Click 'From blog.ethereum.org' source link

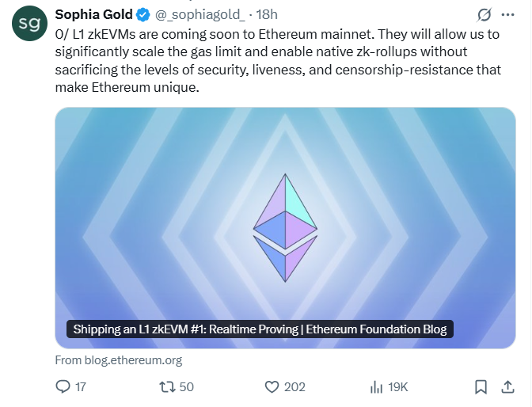pos(118,360)
